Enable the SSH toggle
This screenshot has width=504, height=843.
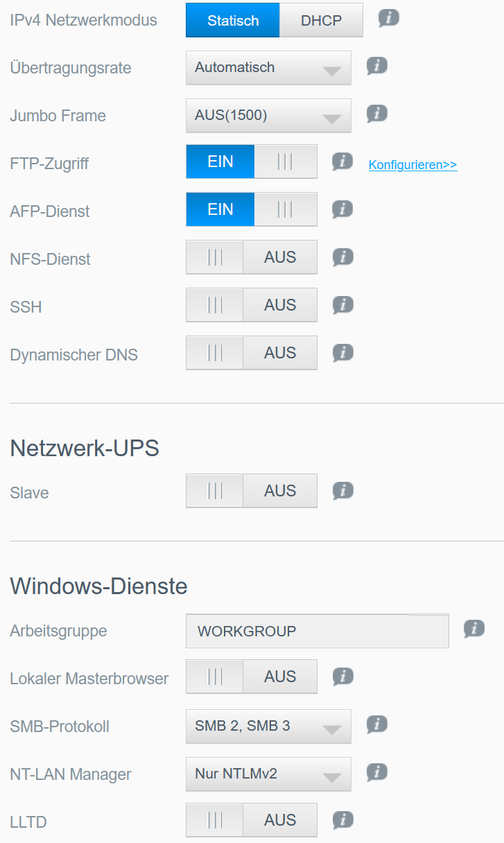pos(252,305)
